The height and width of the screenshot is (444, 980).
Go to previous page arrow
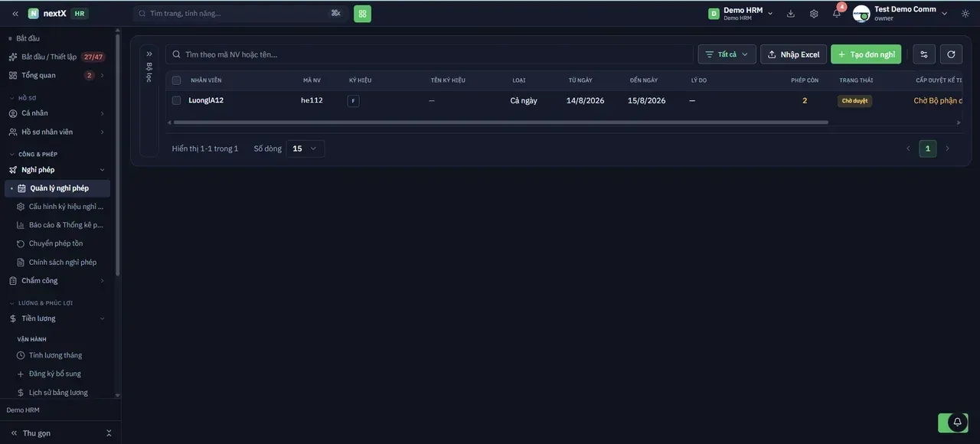[908, 149]
